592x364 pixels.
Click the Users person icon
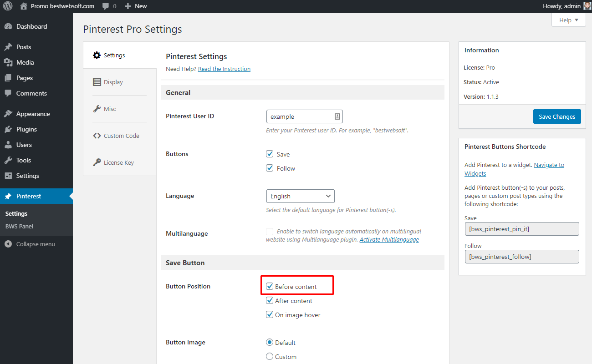pyautogui.click(x=8, y=145)
